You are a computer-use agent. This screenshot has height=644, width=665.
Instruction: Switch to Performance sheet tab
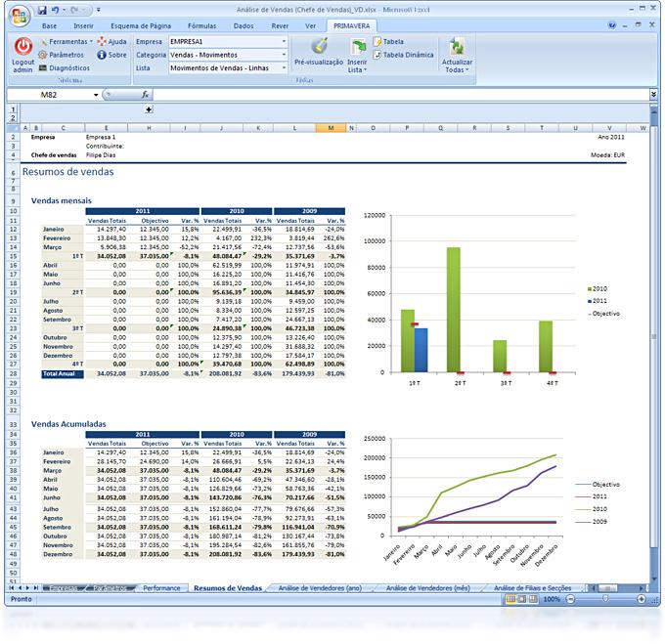coord(161,588)
